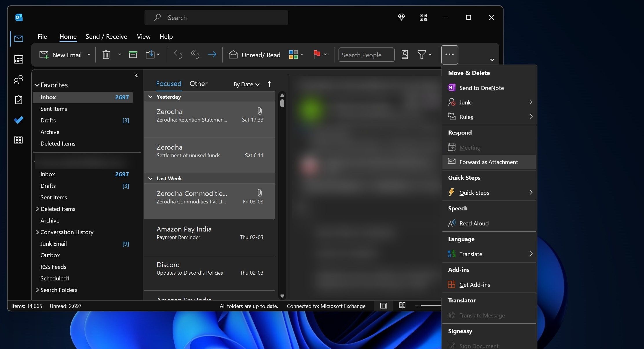Choose Forward as Attachment from the menu
This screenshot has height=349, width=644.
[x=489, y=162]
